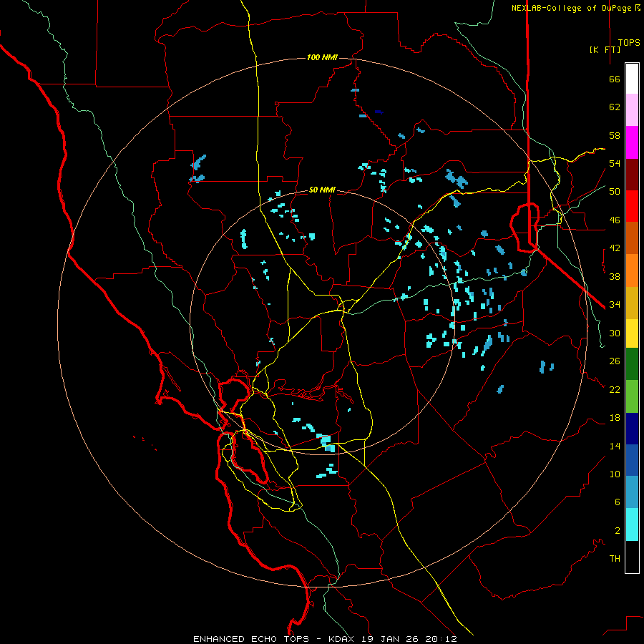Viewport: 644px width, 644px height.
Task: Click the black TH legend swatch
Action: click(x=632, y=557)
